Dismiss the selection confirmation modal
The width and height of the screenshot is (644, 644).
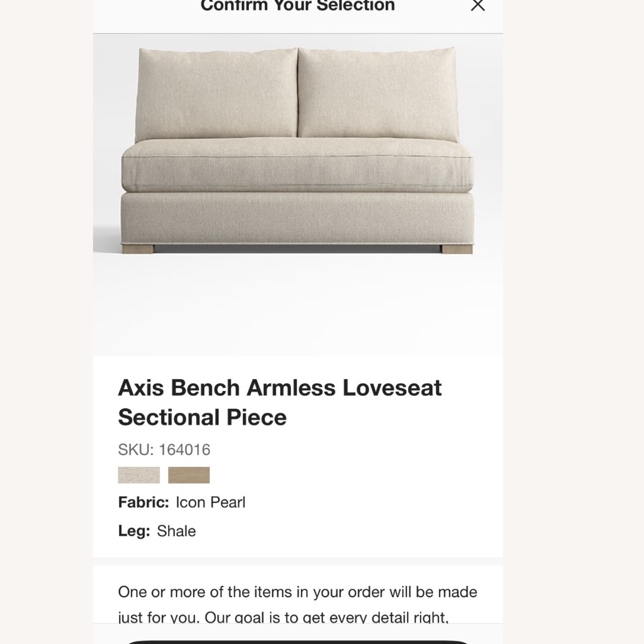(478, 5)
